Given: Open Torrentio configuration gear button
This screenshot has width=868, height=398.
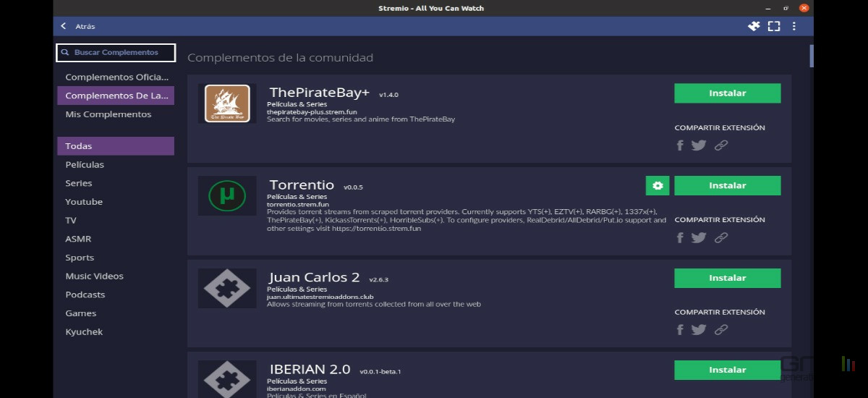Looking at the screenshot, I should (x=658, y=186).
